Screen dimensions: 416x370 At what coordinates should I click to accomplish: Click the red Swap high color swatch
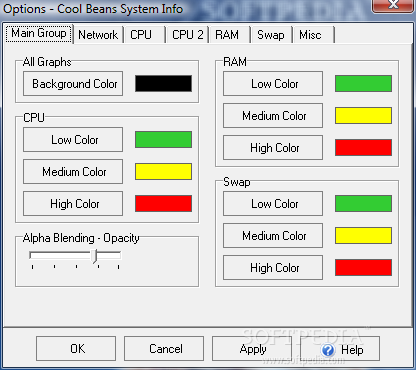363,267
